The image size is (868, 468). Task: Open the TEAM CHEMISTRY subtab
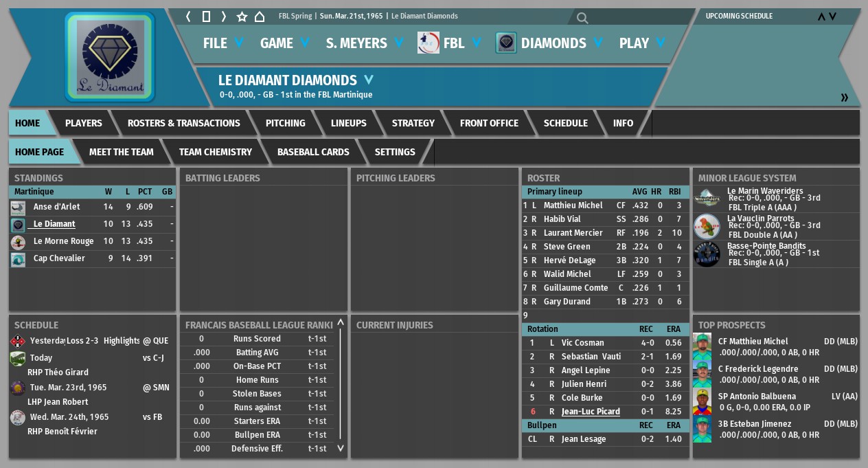(215, 152)
